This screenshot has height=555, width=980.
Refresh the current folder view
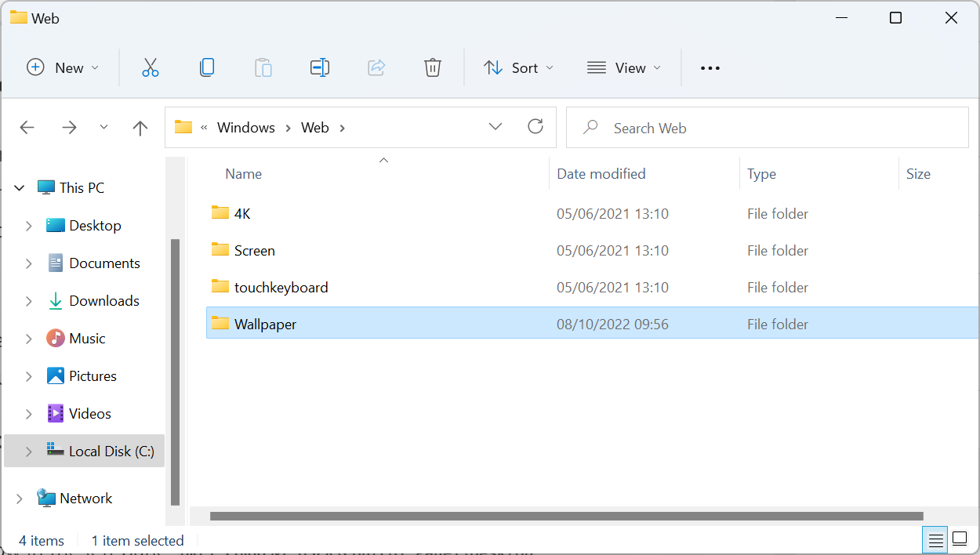[535, 126]
